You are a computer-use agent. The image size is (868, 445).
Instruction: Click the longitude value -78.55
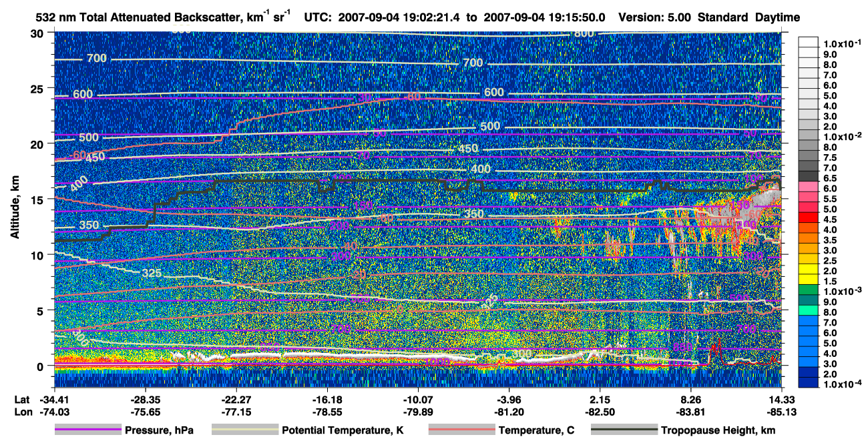[x=327, y=412]
